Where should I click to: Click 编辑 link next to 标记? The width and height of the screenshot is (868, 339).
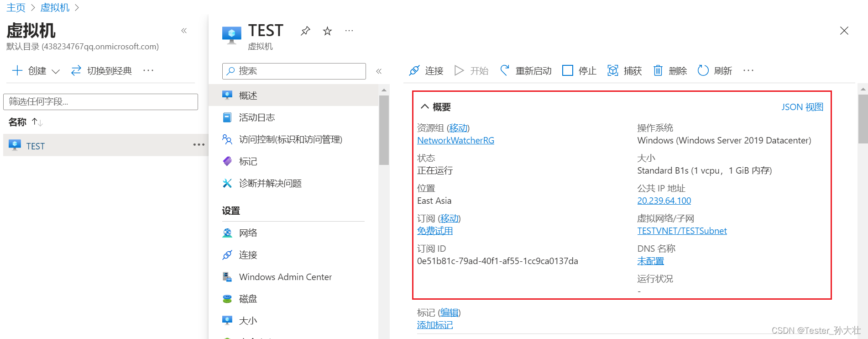(x=450, y=313)
